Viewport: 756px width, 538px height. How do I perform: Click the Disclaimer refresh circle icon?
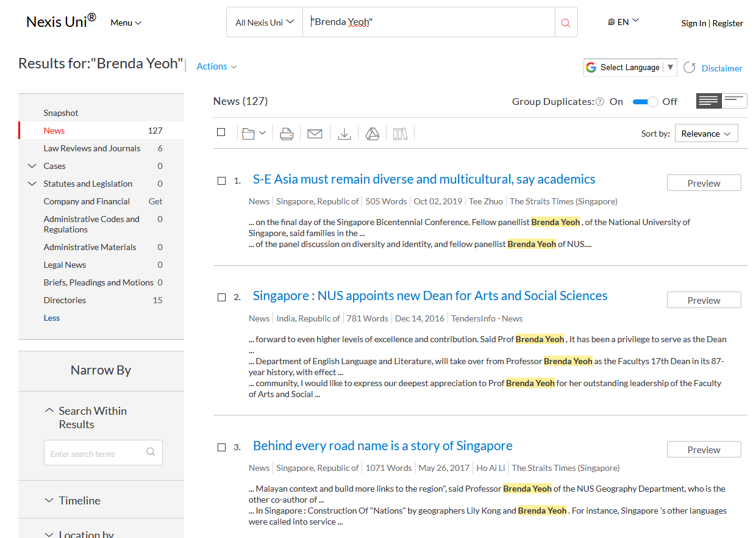[690, 68]
